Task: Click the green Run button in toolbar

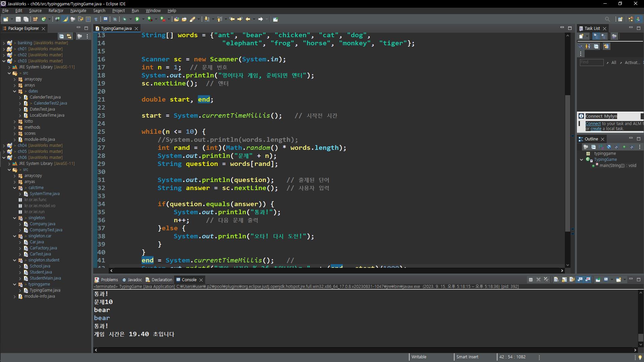Action: 137,19
